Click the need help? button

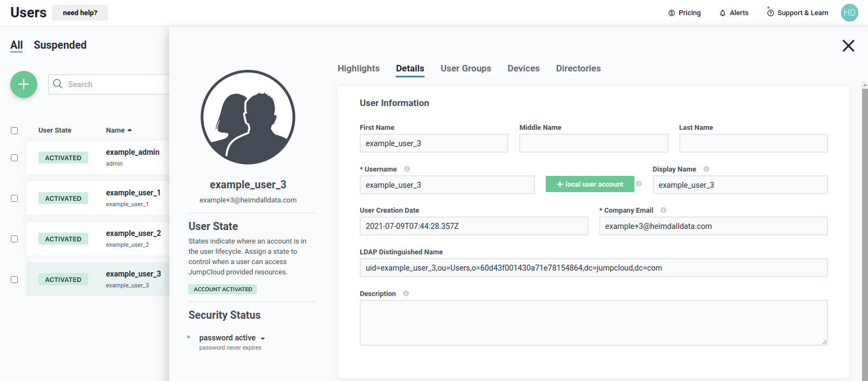pyautogui.click(x=80, y=13)
